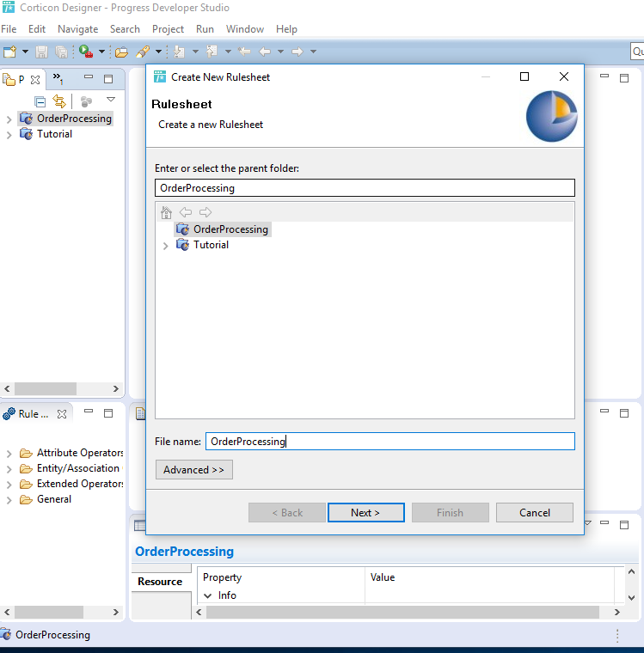
Task: Open the External Tools dropdown arrow
Action: (x=101, y=52)
